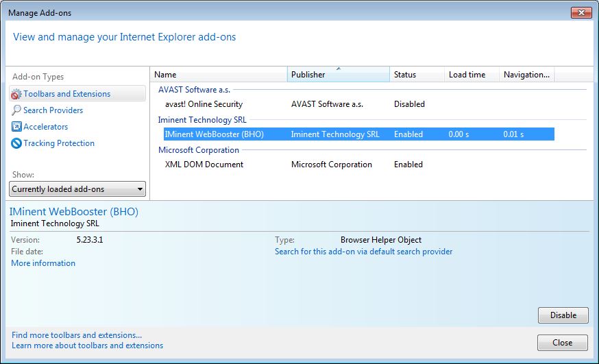Select the IMinent WebBooster (BHO) row
Viewport: 599px width, 364px height.
click(358, 134)
